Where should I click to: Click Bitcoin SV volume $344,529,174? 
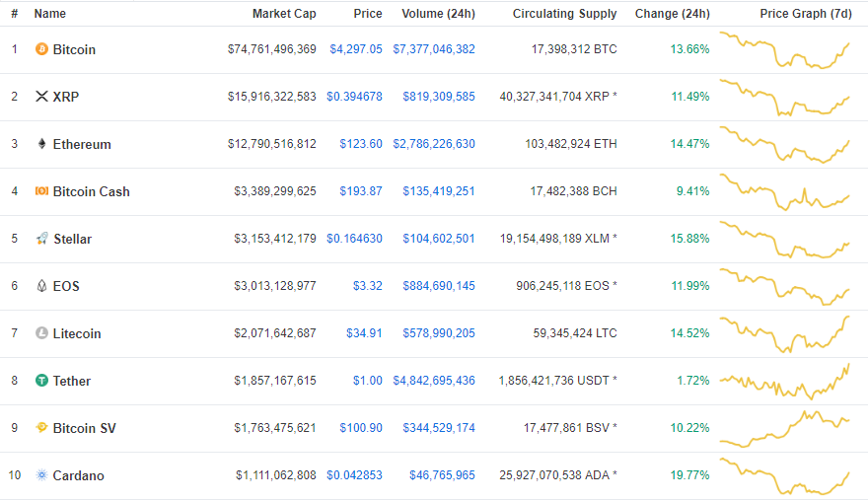click(x=439, y=428)
